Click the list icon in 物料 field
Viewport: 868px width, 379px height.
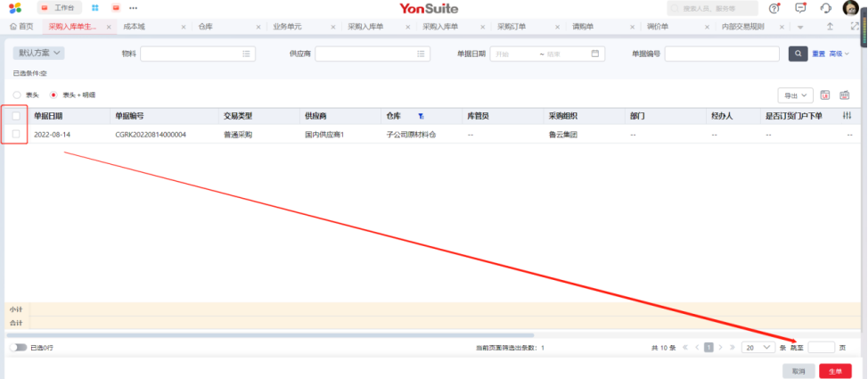[247, 54]
